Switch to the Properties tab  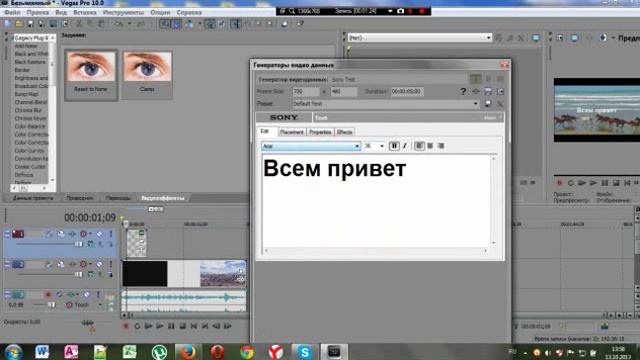pyautogui.click(x=320, y=132)
